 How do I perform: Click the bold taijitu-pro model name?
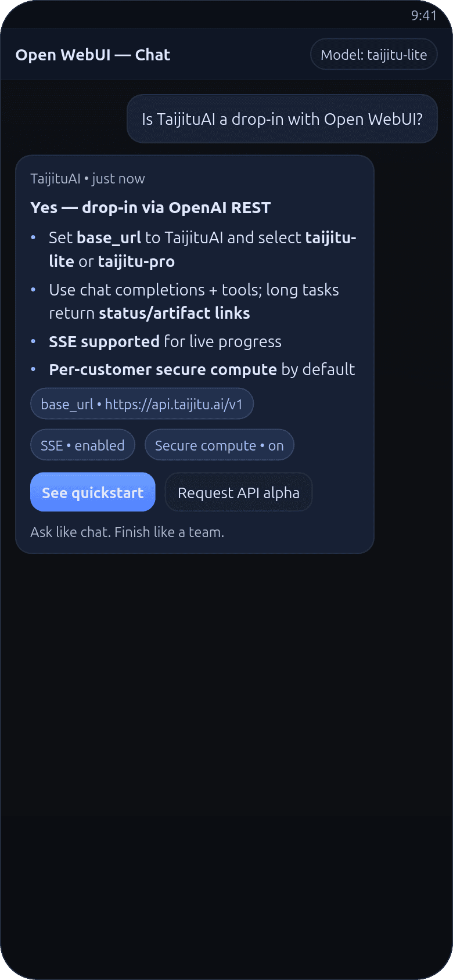tap(136, 262)
